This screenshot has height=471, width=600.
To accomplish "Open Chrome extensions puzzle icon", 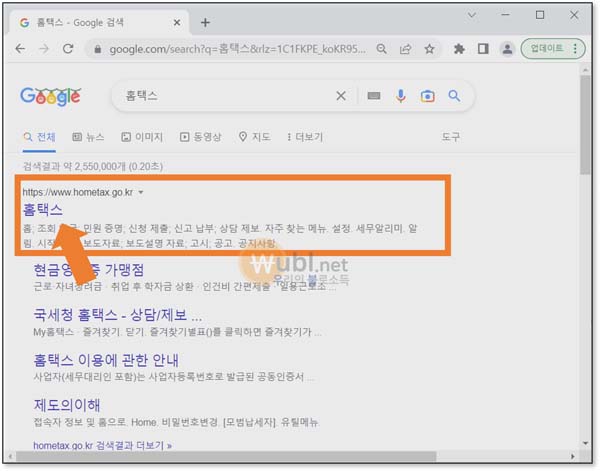I will click(459, 49).
